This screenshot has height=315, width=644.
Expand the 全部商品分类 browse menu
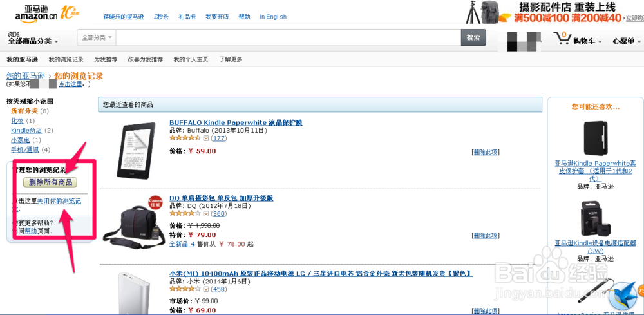(33, 41)
